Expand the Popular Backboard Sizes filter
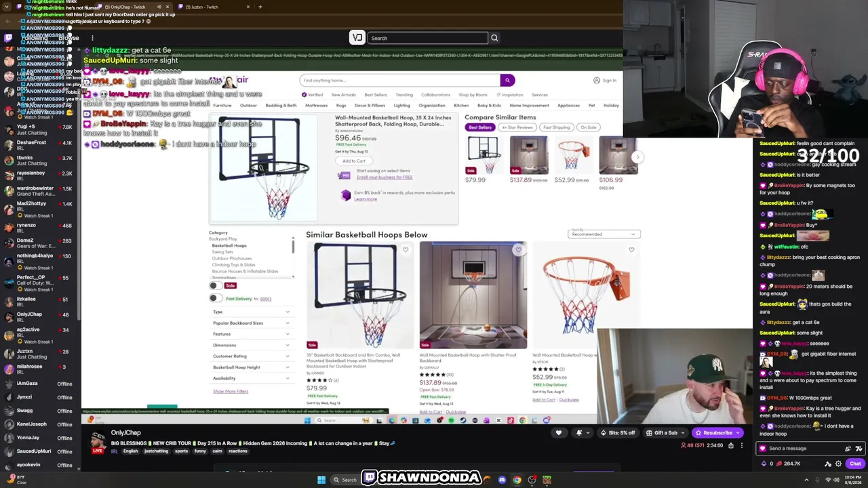This screenshot has width=868, height=488. pyautogui.click(x=252, y=323)
